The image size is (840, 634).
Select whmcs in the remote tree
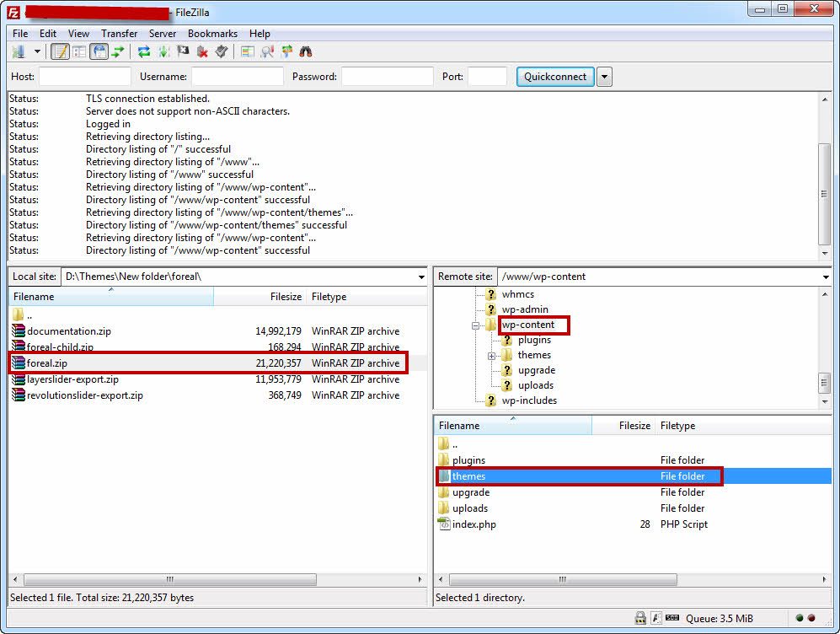coord(517,294)
